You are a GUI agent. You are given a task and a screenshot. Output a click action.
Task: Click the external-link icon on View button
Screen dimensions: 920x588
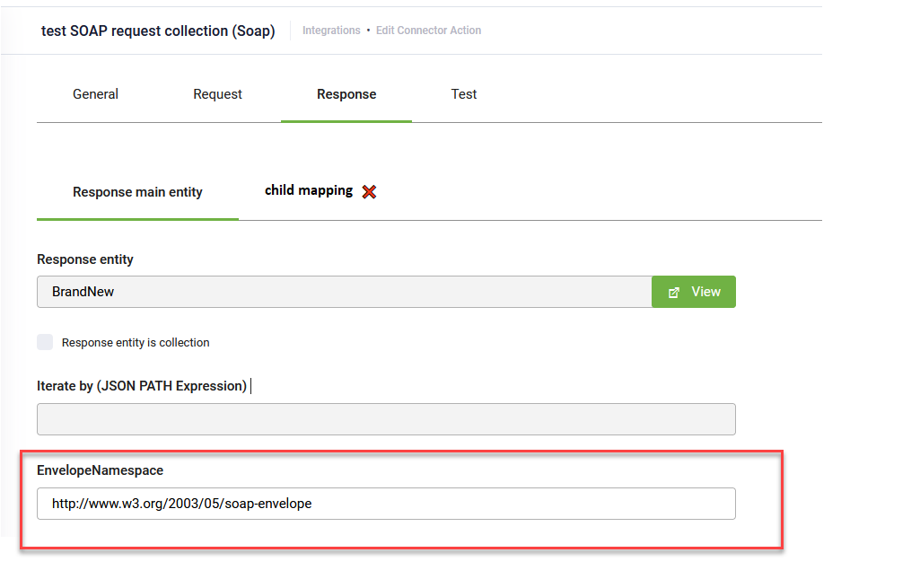(x=674, y=292)
